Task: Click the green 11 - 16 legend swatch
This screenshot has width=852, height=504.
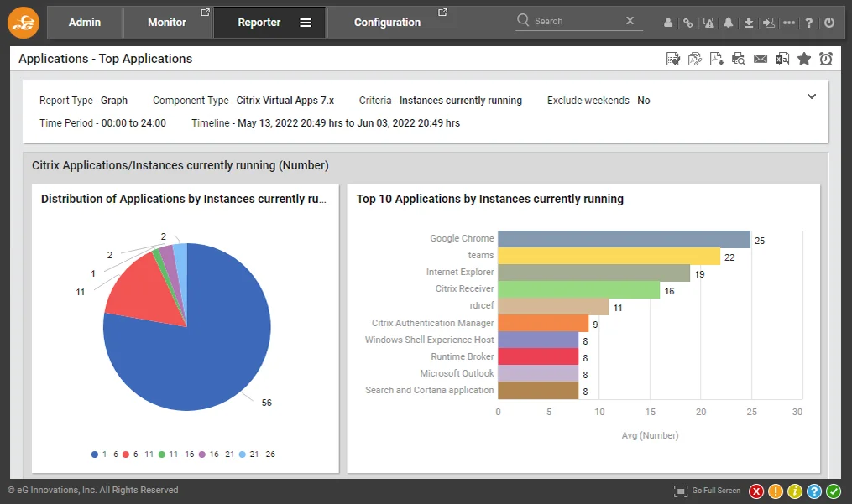Action: [161, 455]
